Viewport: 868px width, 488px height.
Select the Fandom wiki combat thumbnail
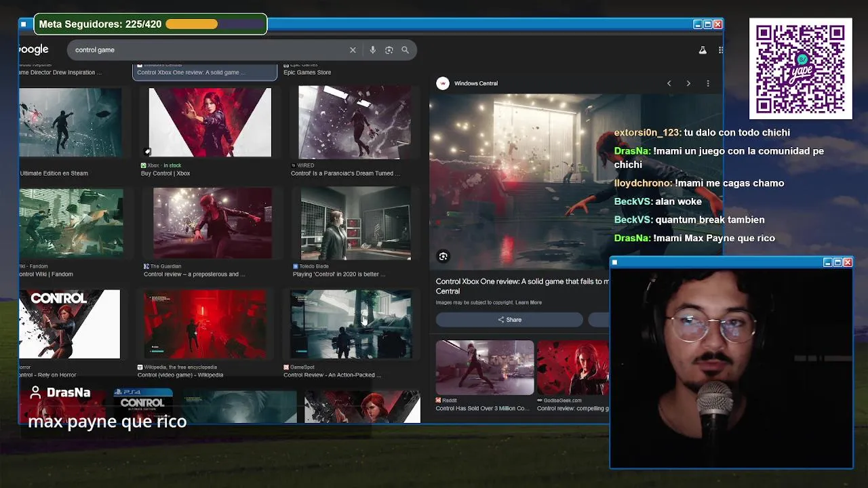71,223
